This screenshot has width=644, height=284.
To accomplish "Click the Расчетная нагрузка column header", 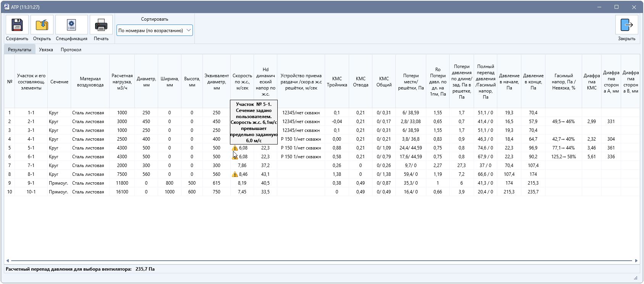I will pos(122,82).
